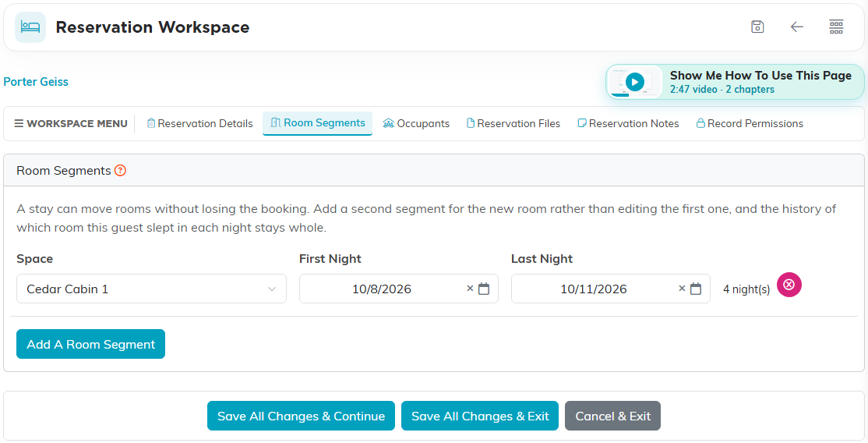Click the Space field label
This screenshot has width=868, height=443.
tap(35, 259)
